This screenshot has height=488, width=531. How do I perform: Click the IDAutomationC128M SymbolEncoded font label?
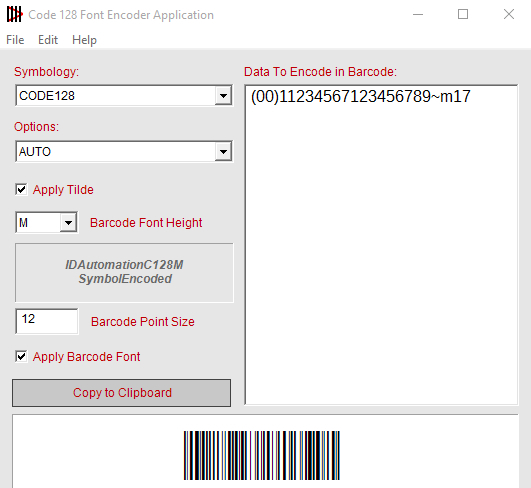click(x=124, y=272)
